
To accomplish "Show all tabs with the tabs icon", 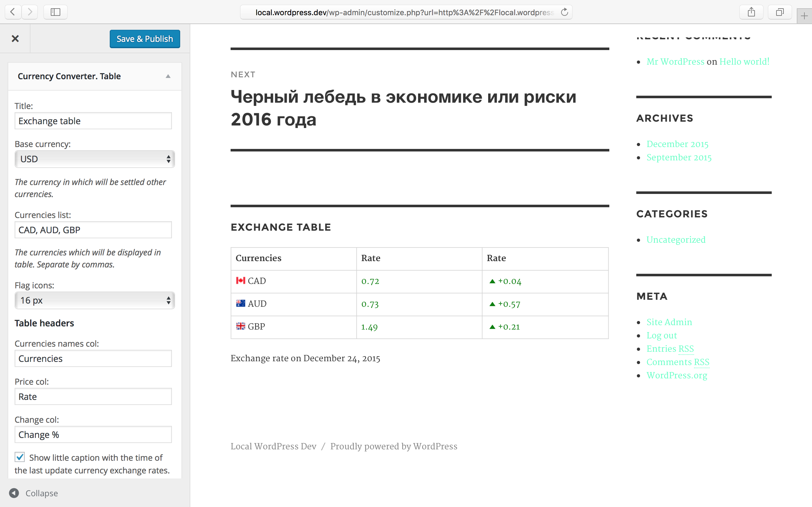I will click(x=780, y=12).
